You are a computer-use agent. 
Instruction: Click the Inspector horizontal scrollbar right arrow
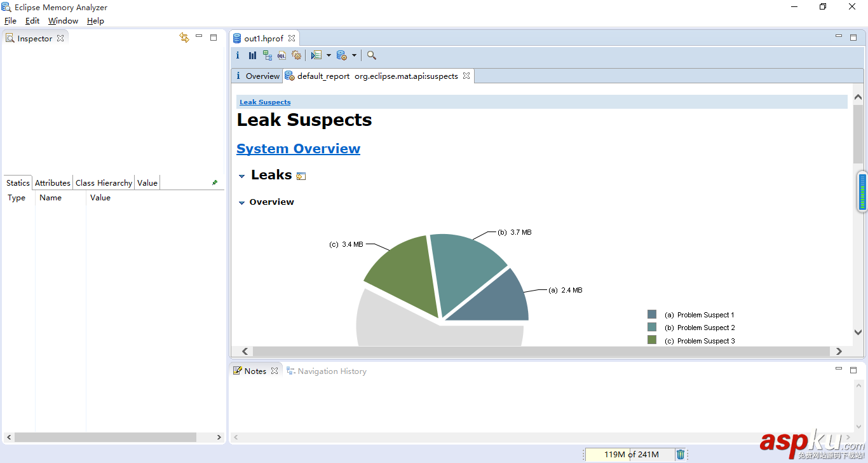click(x=219, y=438)
